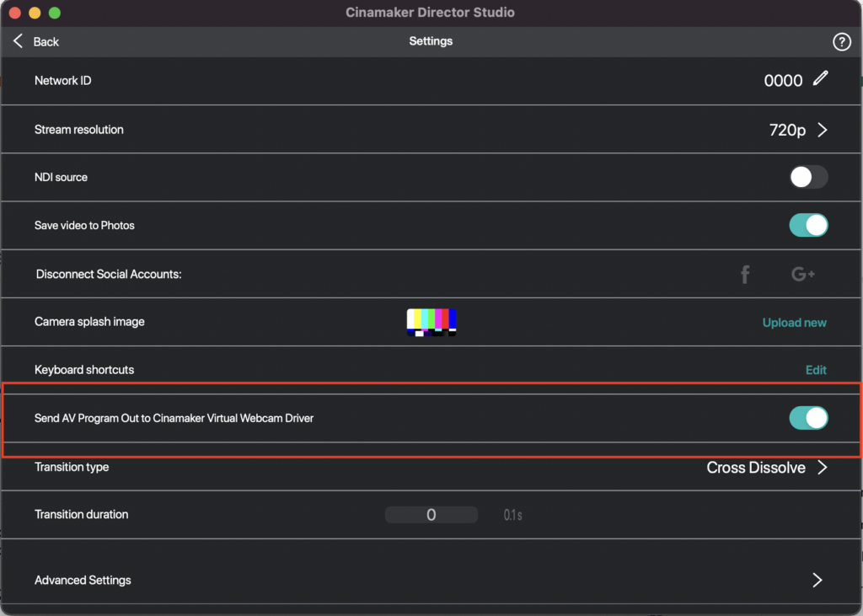Click the NDI source label
The width and height of the screenshot is (863, 616).
[x=61, y=177]
